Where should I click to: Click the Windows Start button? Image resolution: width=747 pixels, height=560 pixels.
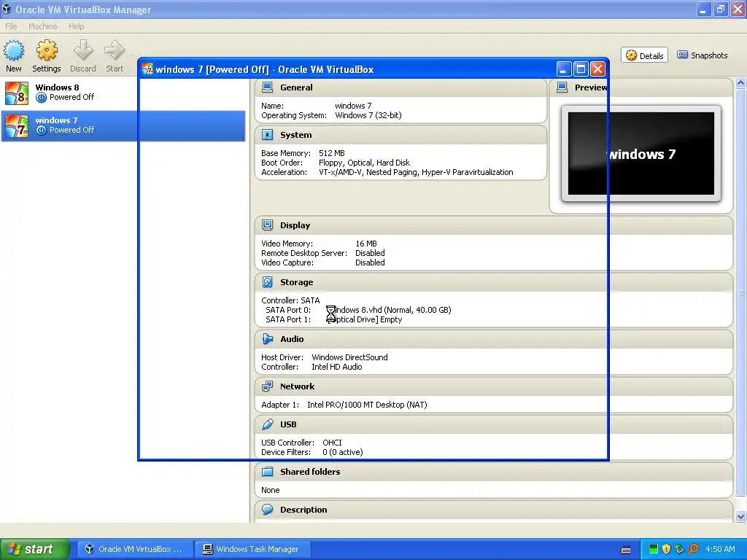35,549
